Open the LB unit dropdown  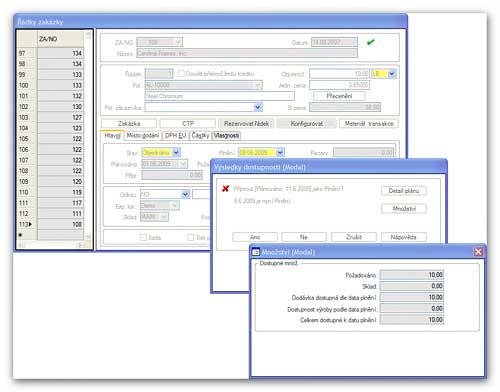click(392, 74)
